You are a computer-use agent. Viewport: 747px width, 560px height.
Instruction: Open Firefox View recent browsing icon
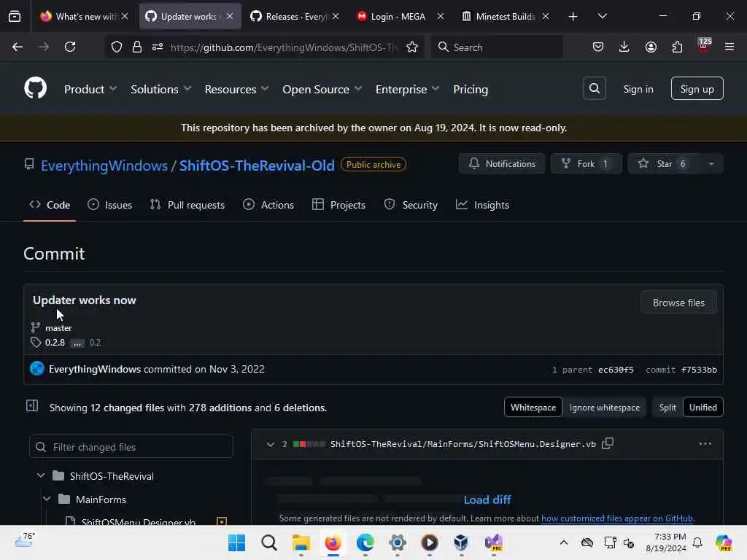click(x=15, y=16)
